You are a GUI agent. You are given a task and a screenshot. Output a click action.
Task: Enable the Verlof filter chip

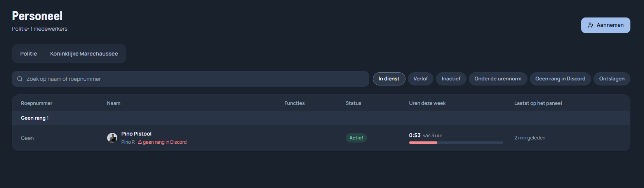(421, 79)
